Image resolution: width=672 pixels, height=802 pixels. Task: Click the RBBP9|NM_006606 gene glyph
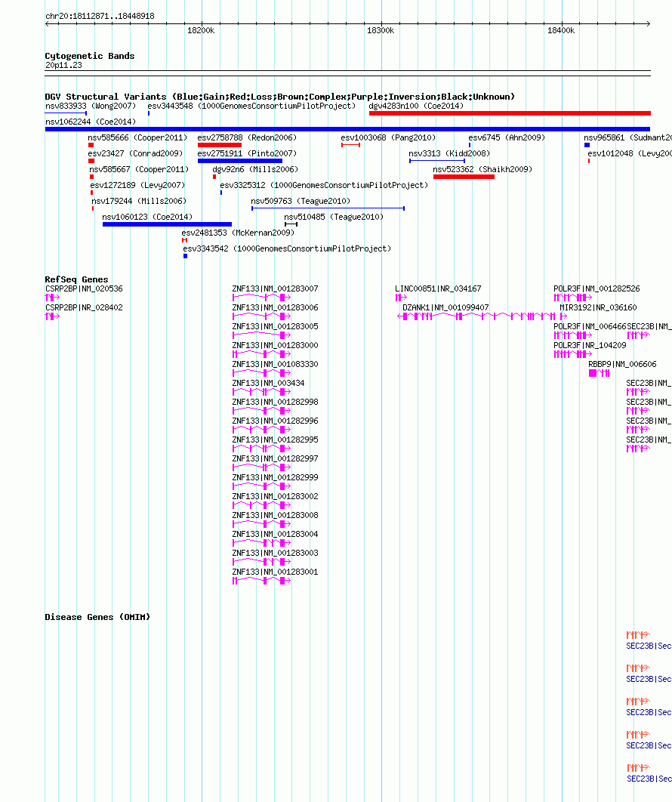[600, 373]
